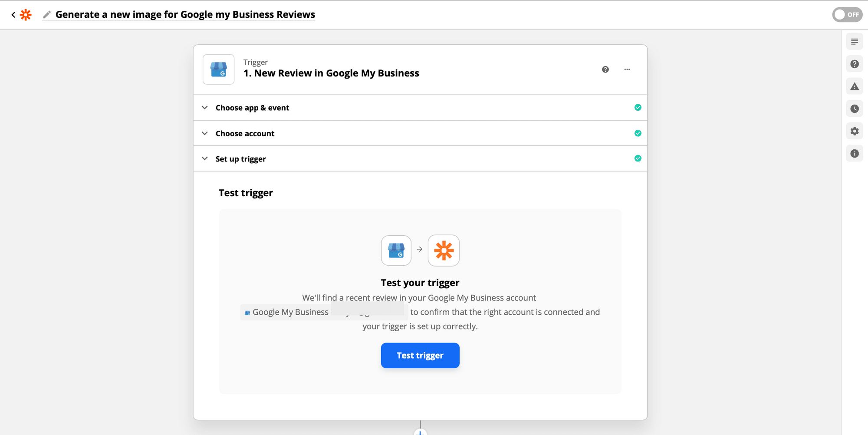
Task: Open the warning issues sidebar icon
Action: point(855,86)
